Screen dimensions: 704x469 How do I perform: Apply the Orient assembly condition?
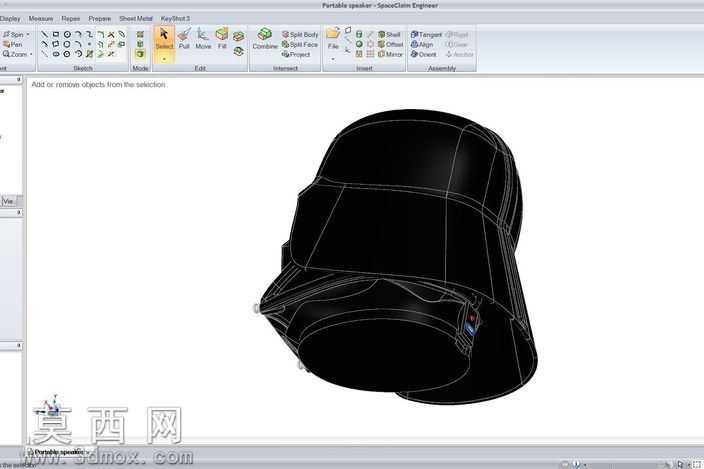click(423, 54)
